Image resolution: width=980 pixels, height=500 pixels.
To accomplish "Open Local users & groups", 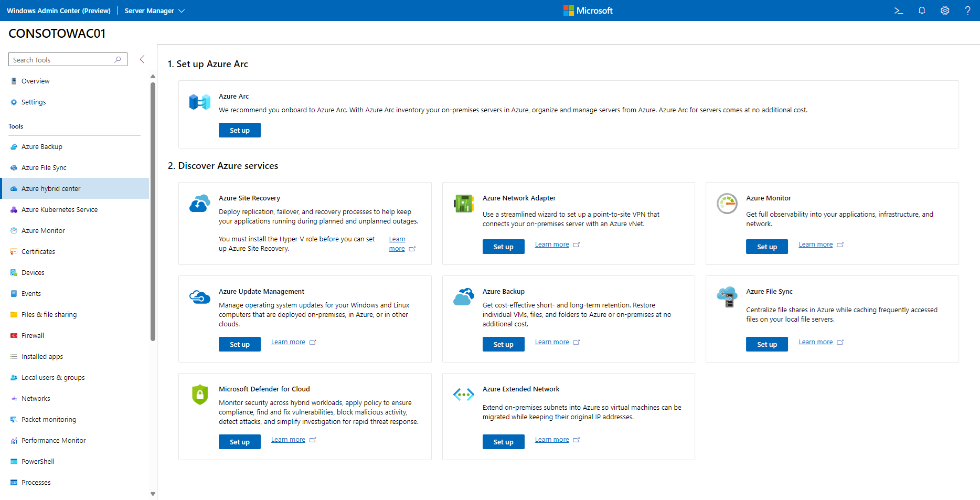I will [x=53, y=377].
